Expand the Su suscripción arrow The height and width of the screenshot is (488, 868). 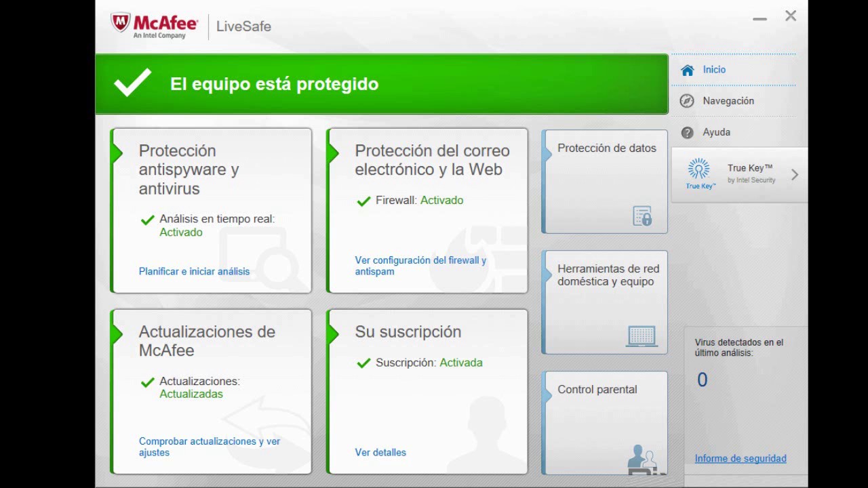click(333, 333)
